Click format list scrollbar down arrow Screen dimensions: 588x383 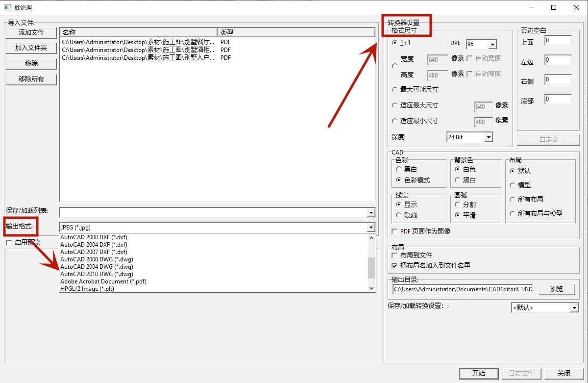(371, 288)
